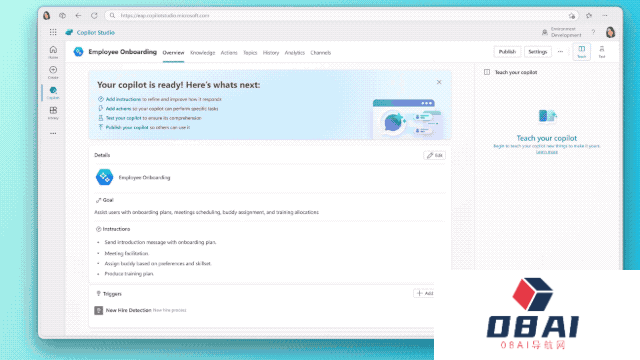
Task: Click the sidebar three-dot more button
Action: [53, 133]
